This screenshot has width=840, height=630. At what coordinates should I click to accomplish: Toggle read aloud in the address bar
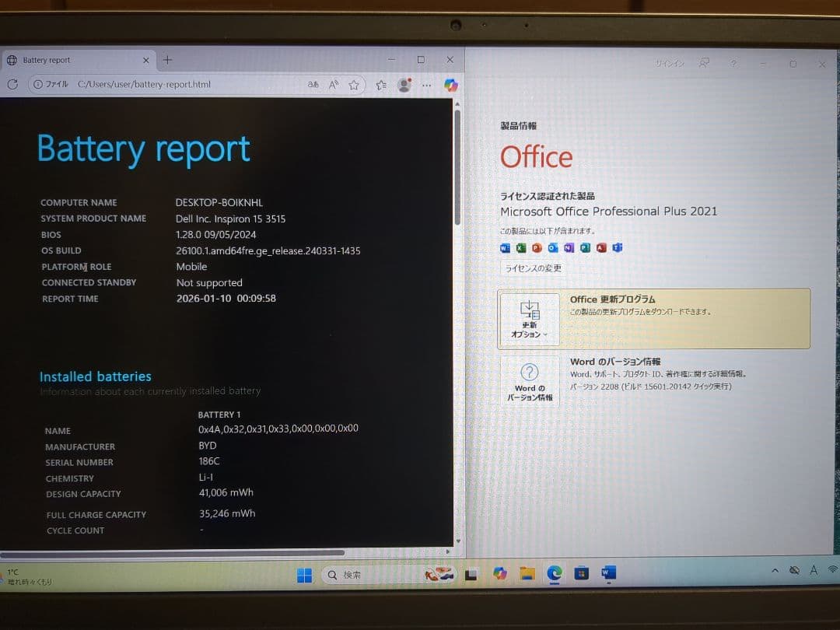332,86
